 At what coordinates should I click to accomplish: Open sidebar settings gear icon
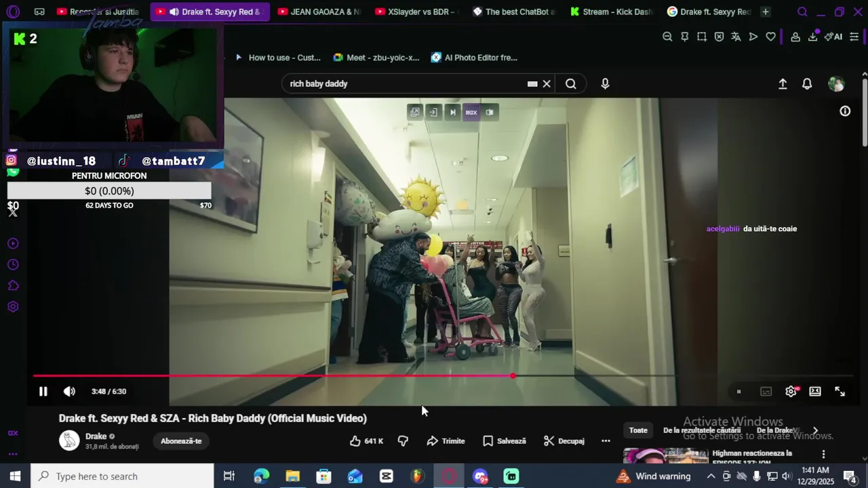point(13,306)
